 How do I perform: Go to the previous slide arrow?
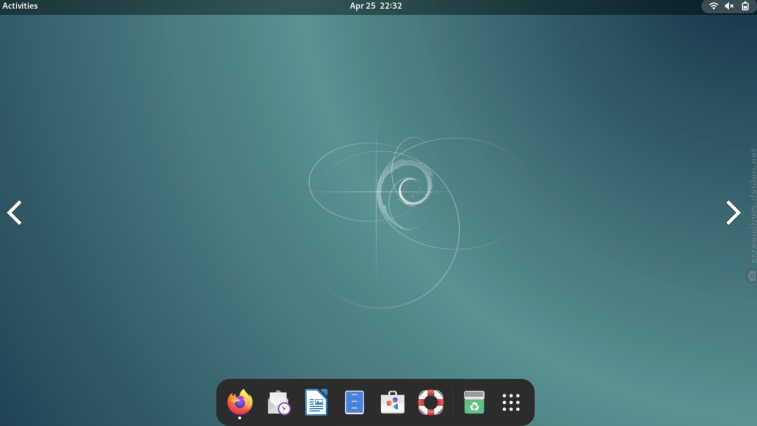(14, 213)
